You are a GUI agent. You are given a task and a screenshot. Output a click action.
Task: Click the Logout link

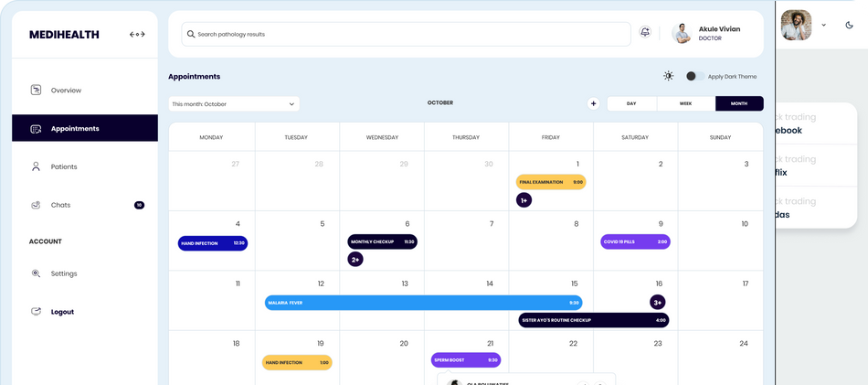(x=62, y=312)
